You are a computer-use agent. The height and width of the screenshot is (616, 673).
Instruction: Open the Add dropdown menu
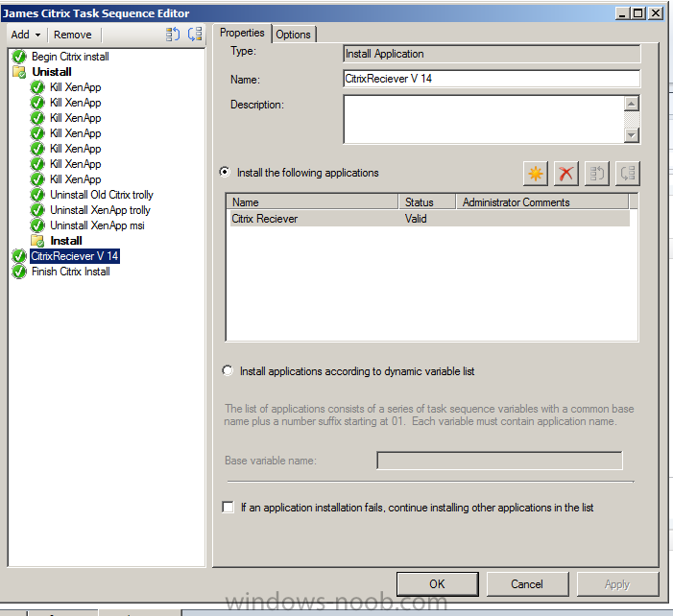click(26, 35)
